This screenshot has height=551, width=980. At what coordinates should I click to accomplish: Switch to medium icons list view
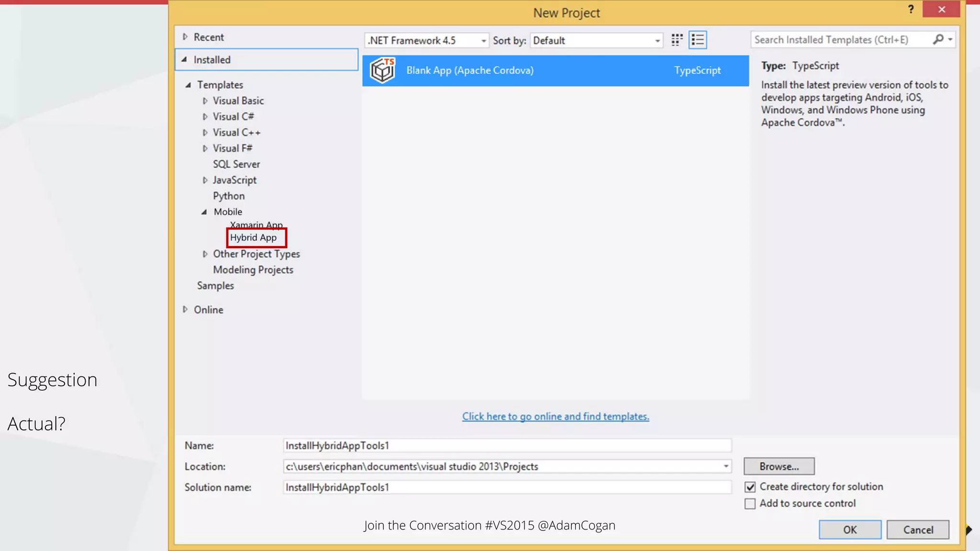pyautogui.click(x=698, y=40)
